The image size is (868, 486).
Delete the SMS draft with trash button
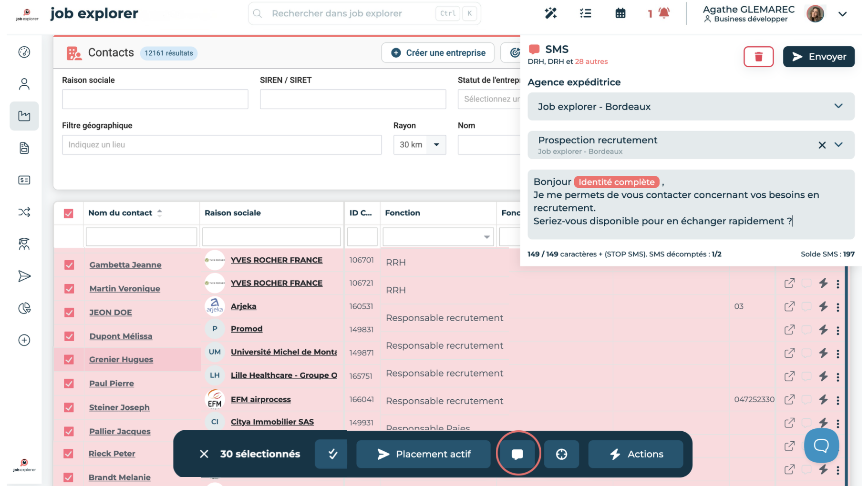pos(758,57)
